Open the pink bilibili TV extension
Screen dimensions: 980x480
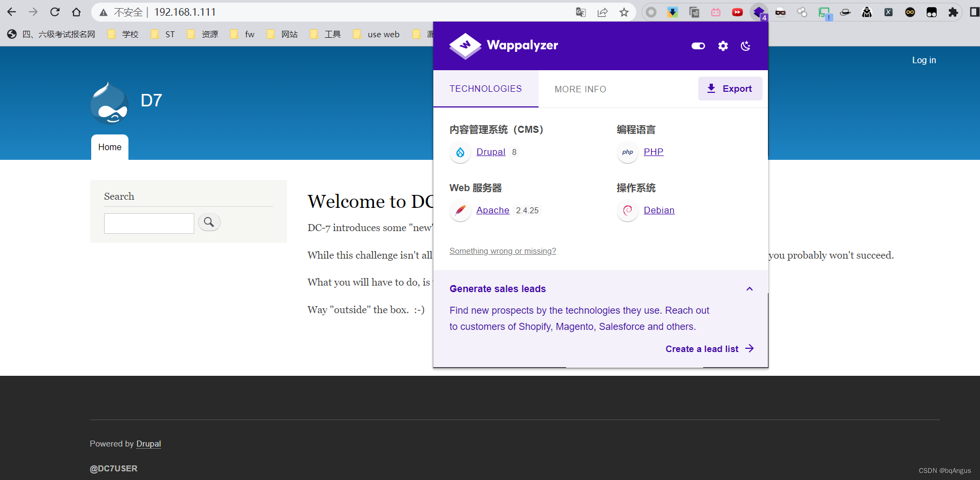pyautogui.click(x=716, y=12)
